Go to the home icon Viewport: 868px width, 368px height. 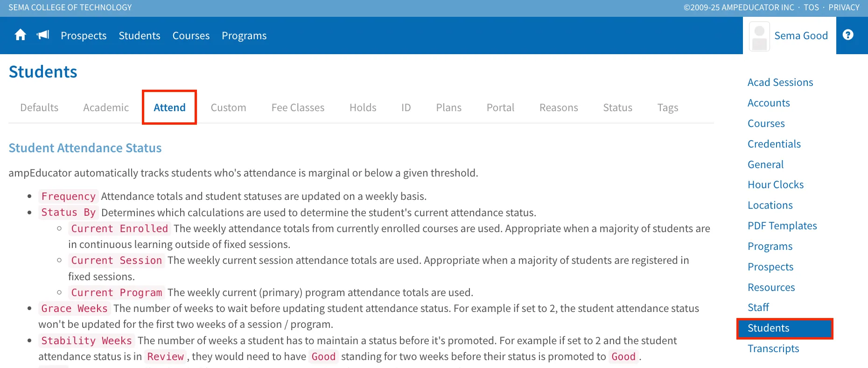click(20, 35)
